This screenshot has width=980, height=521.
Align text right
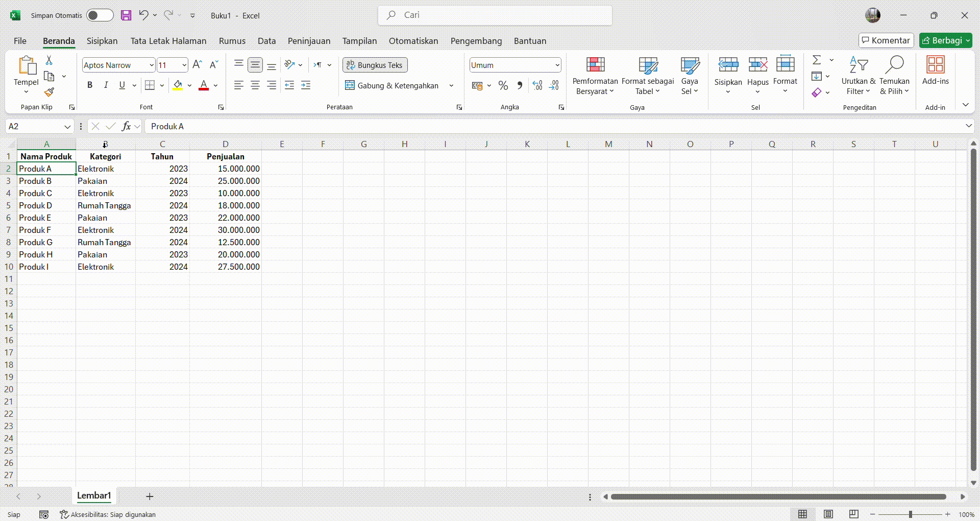272,85
